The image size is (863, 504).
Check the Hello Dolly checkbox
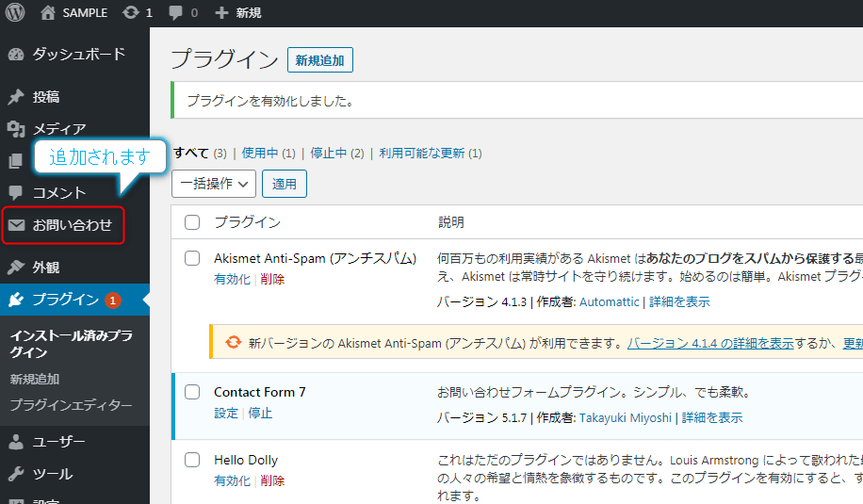click(192, 460)
